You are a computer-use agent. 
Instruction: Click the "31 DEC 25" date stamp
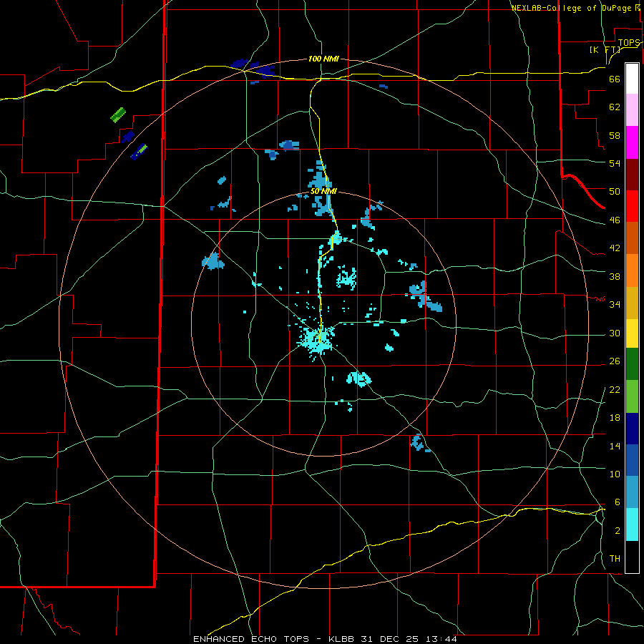(389, 639)
